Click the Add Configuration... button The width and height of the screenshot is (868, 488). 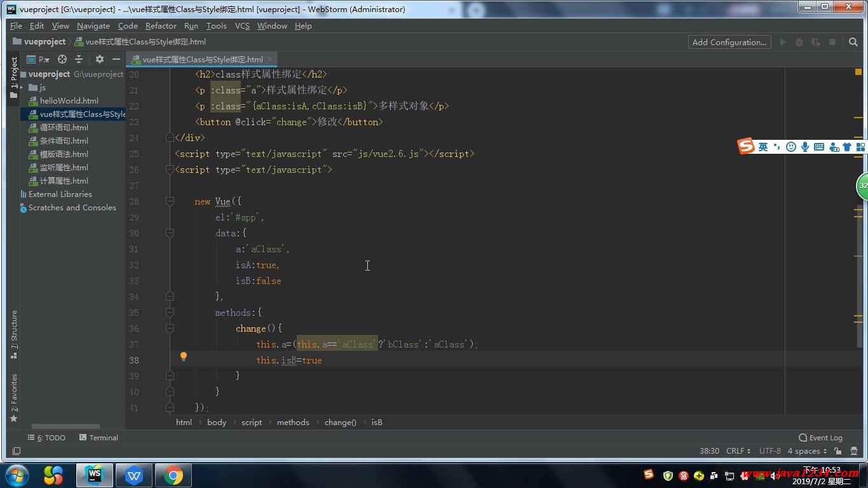(x=729, y=42)
